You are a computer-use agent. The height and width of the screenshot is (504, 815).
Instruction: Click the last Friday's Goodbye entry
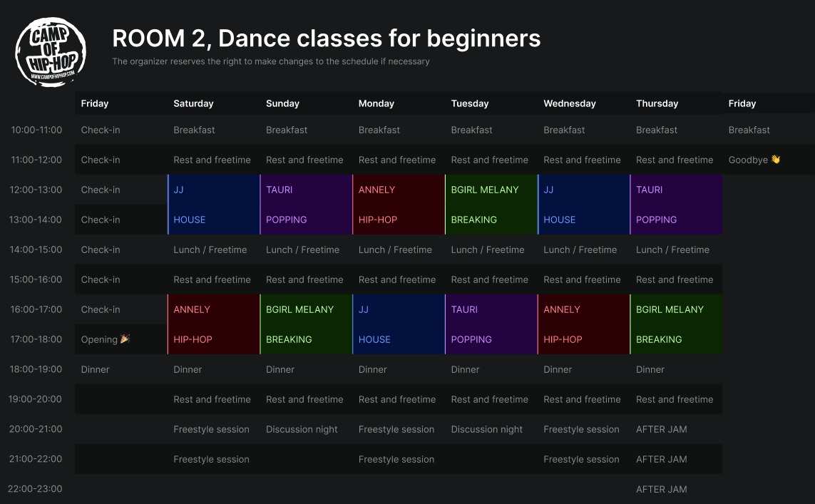[x=748, y=160]
